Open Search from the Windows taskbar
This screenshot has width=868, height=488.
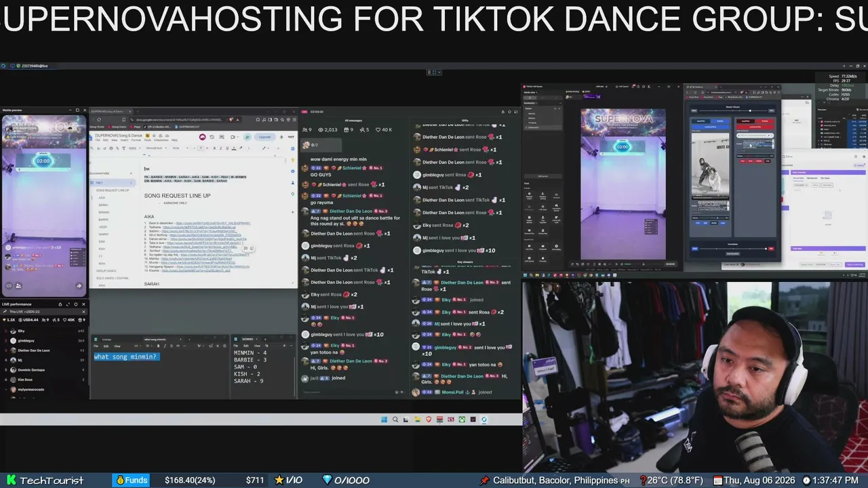[x=395, y=420]
